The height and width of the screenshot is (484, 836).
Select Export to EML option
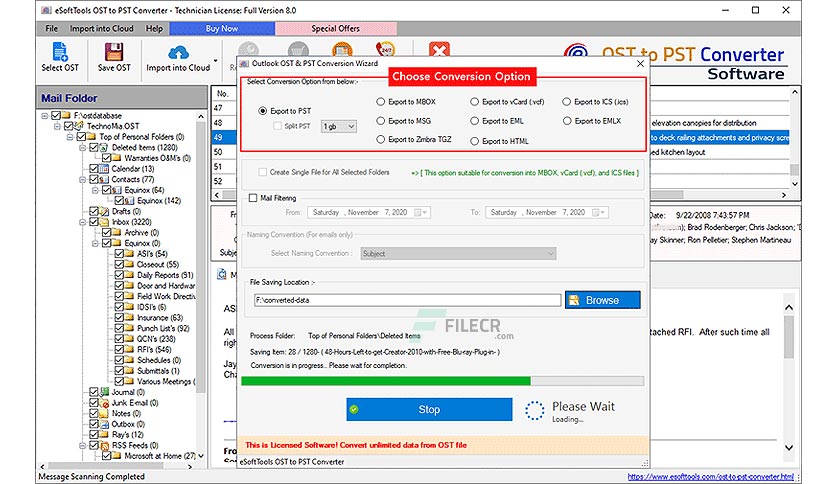(474, 121)
